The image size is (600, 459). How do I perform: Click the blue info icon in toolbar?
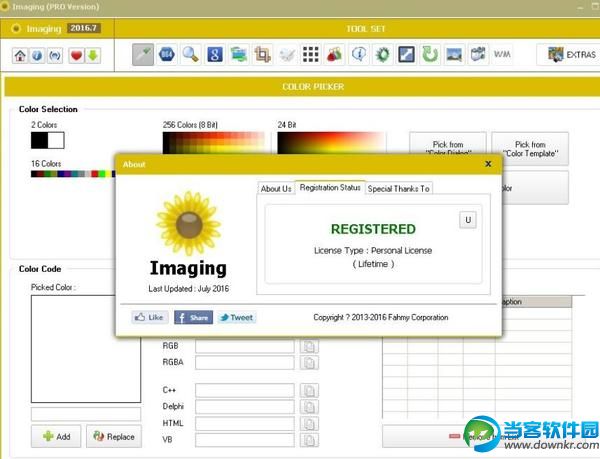pyautogui.click(x=37, y=56)
